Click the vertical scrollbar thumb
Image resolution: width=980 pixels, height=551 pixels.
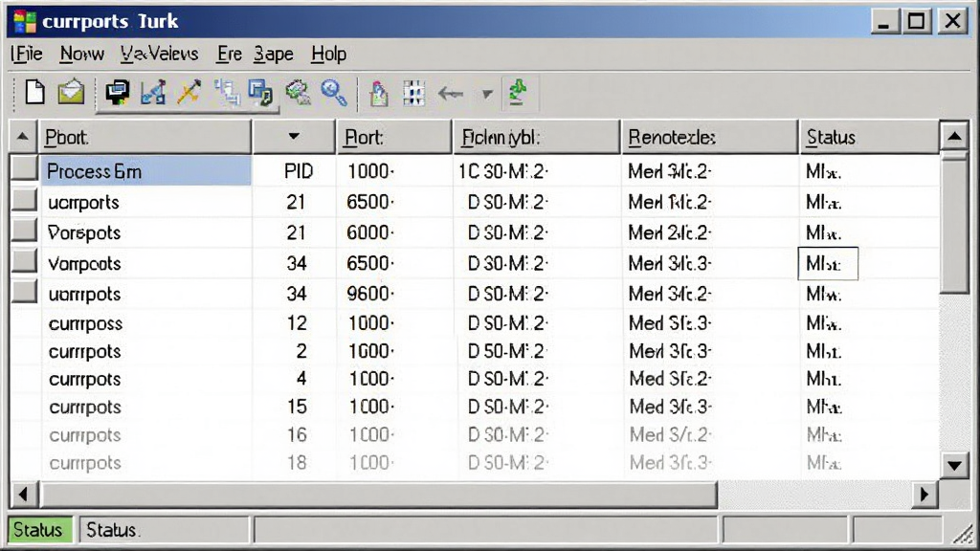[x=954, y=222]
